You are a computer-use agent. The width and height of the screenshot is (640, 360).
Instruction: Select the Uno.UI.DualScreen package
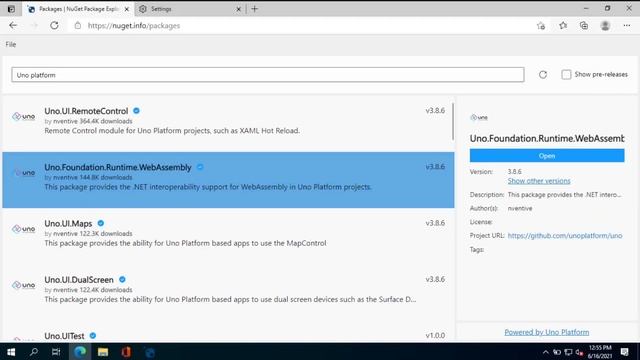[x=228, y=293]
